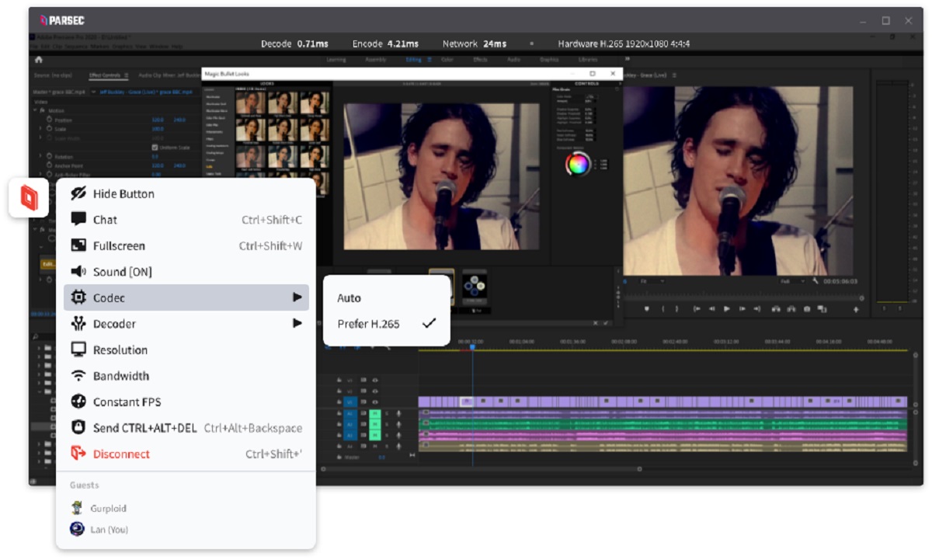Open the Fit zoom level dropdown in Program monitor
Viewport: 932px width, 560px height.
pyautogui.click(x=652, y=281)
